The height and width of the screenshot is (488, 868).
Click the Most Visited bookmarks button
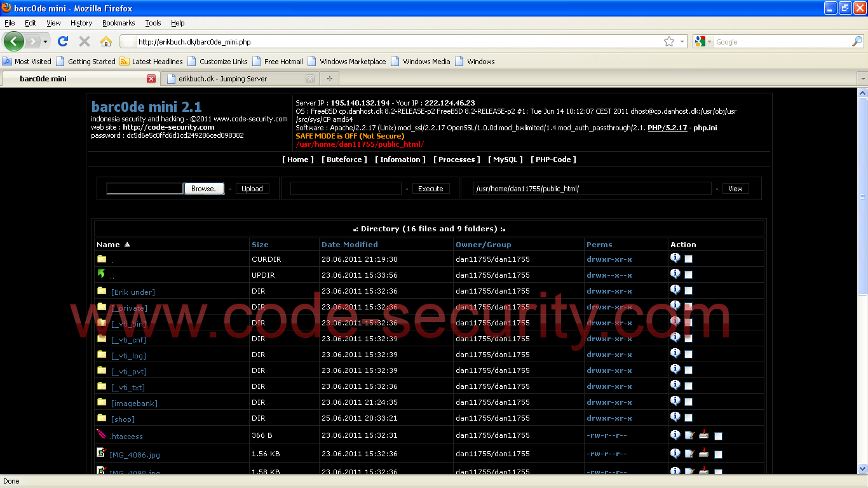pos(27,62)
